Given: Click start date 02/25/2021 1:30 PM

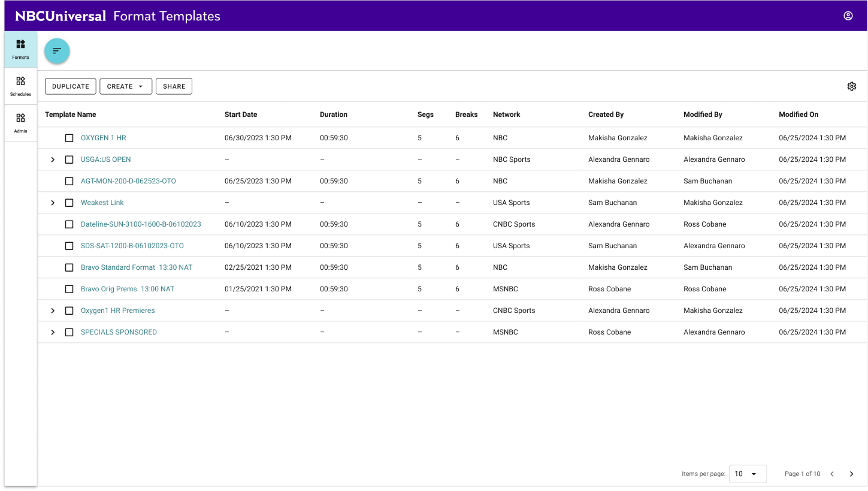Looking at the screenshot, I should [258, 267].
